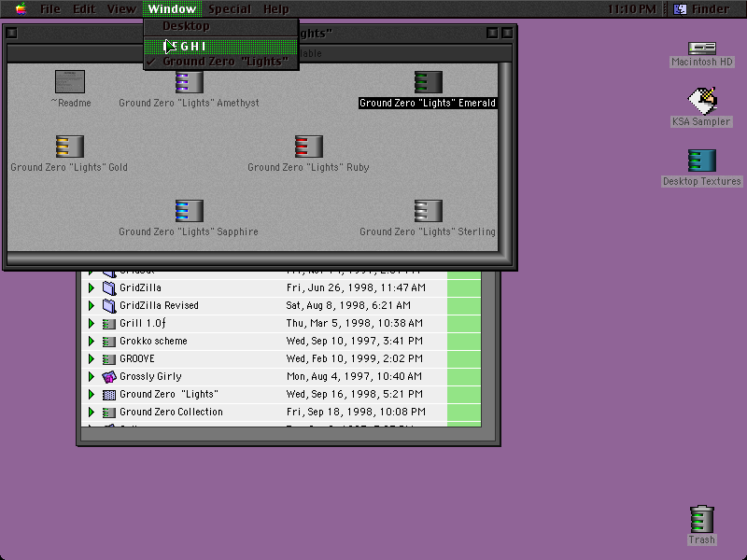Open the Edit menu
Image resolution: width=747 pixels, height=560 pixels.
click(x=84, y=9)
